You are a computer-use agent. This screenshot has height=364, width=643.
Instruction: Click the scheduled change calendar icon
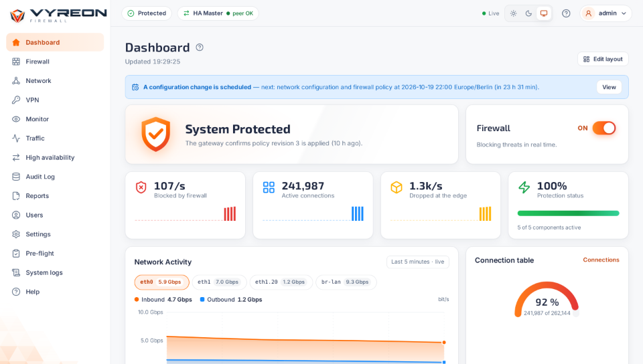pyautogui.click(x=135, y=87)
